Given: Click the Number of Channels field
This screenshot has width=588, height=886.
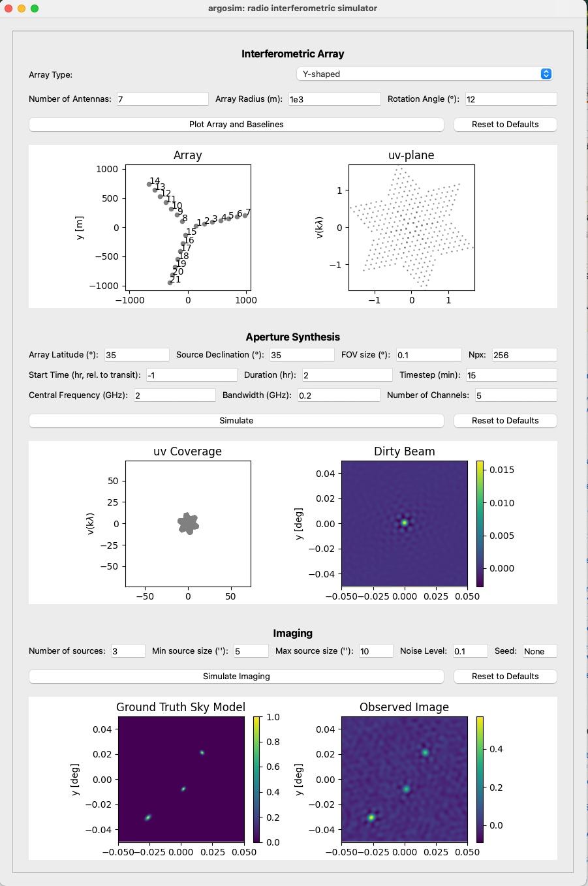Looking at the screenshot, I should [x=516, y=395].
